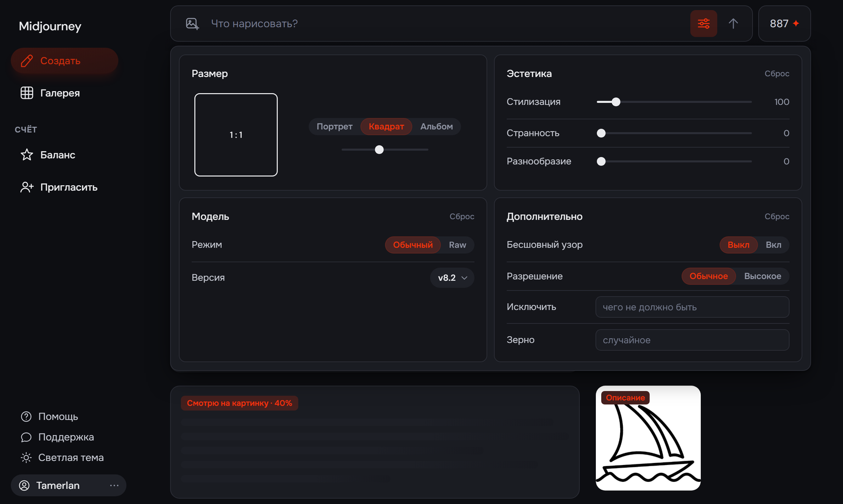Image resolution: width=843 pixels, height=504 pixels.
Task: Select the Квадрат aspect option
Action: tap(386, 126)
